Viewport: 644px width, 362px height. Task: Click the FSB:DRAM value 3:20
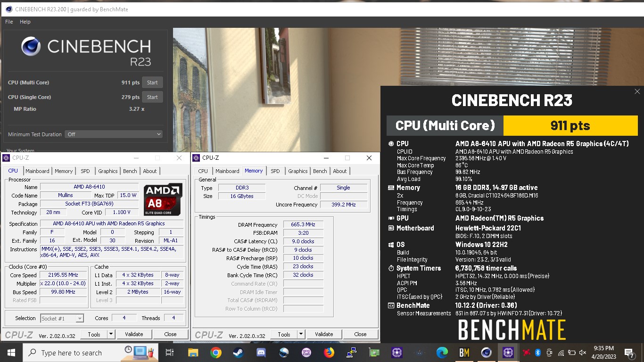click(x=303, y=233)
